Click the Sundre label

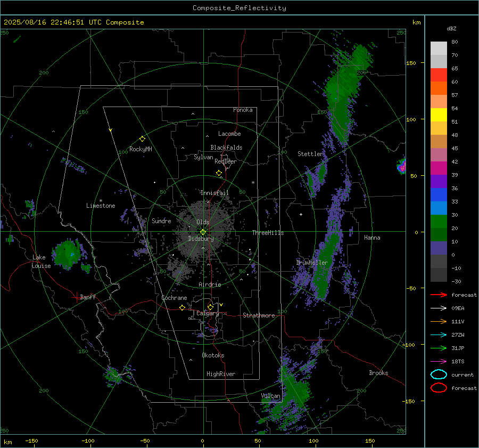pyautogui.click(x=161, y=221)
